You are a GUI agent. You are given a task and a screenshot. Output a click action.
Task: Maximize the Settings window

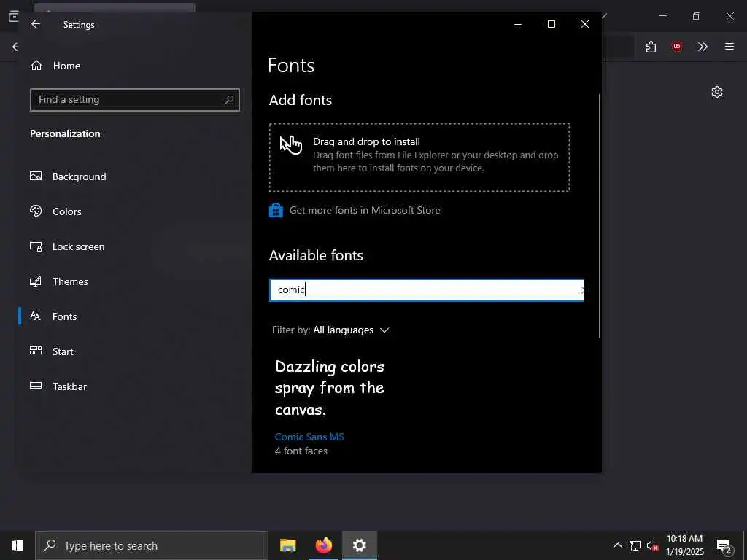click(551, 24)
